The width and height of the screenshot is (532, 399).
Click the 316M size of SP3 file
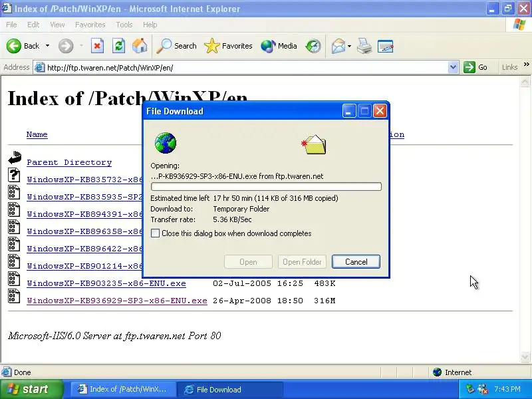[325, 301]
